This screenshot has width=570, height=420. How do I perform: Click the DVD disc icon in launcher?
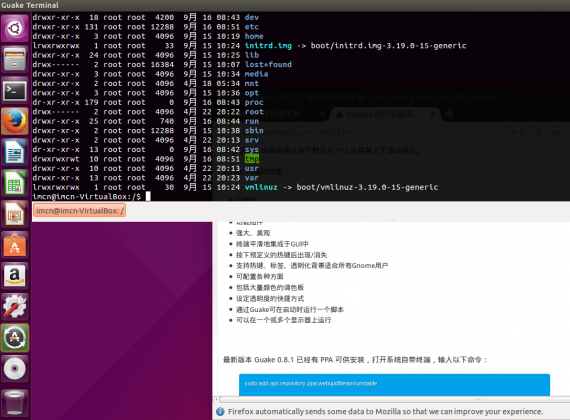click(x=15, y=369)
